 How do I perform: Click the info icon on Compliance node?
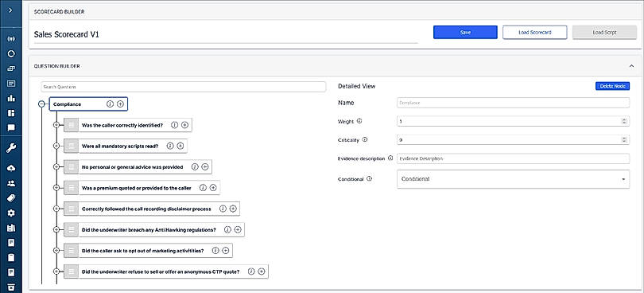(x=110, y=104)
